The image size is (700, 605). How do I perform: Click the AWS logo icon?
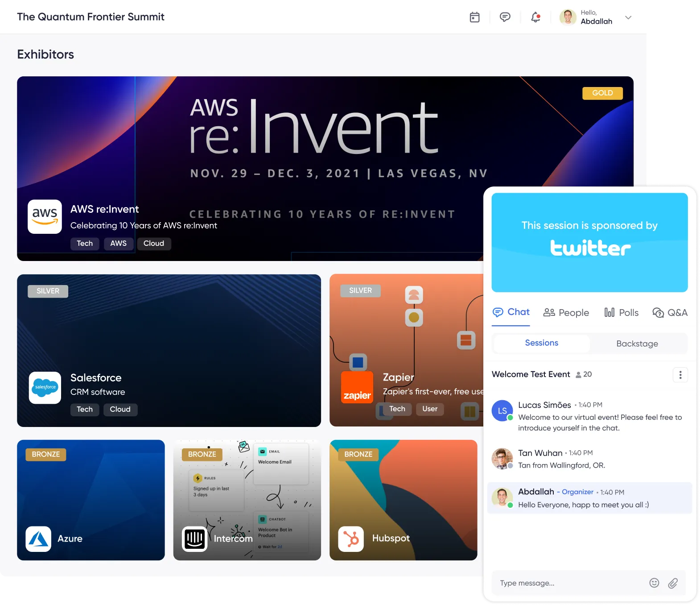(45, 216)
